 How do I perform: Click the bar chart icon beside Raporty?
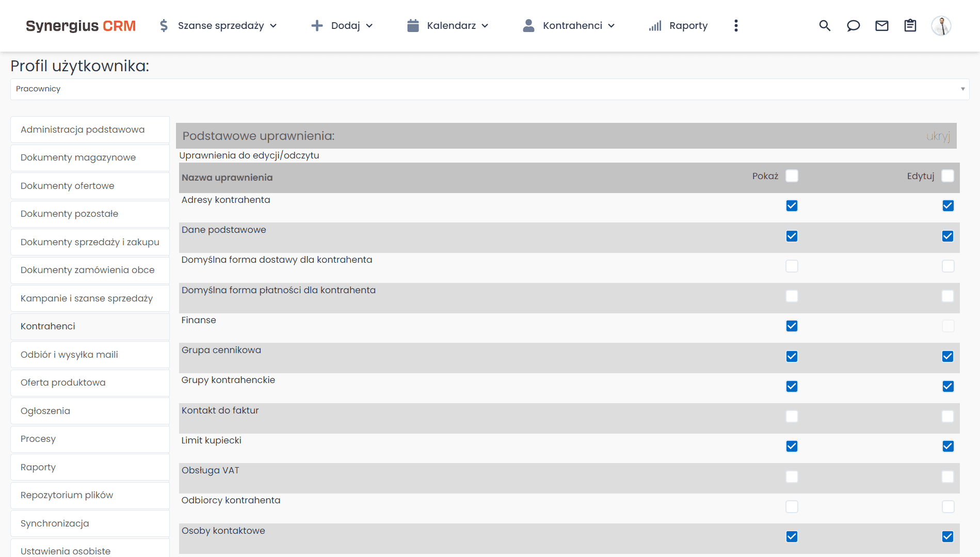coord(654,25)
